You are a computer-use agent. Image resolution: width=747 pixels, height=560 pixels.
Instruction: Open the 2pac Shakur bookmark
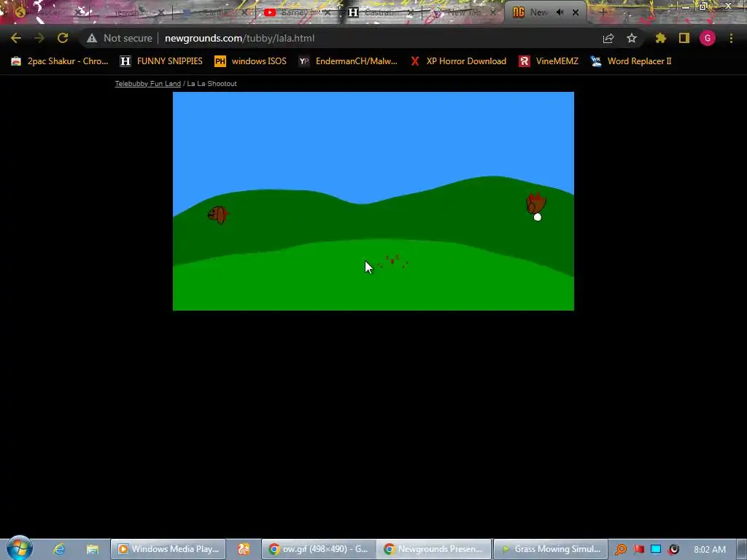[x=60, y=61]
